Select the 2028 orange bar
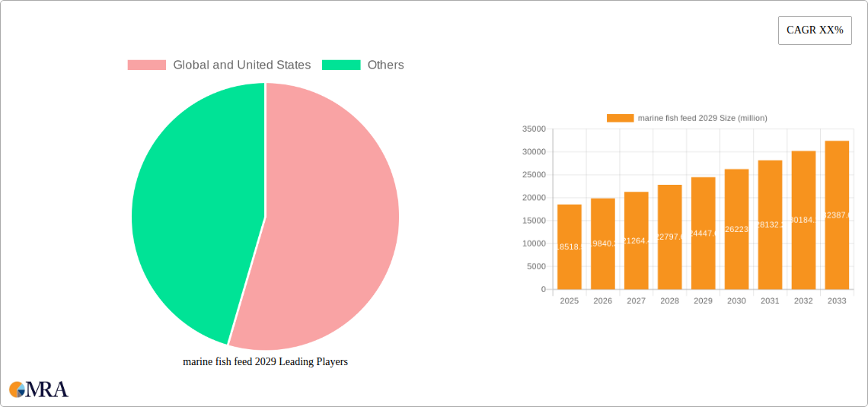This screenshot has height=407, width=868. (x=669, y=237)
